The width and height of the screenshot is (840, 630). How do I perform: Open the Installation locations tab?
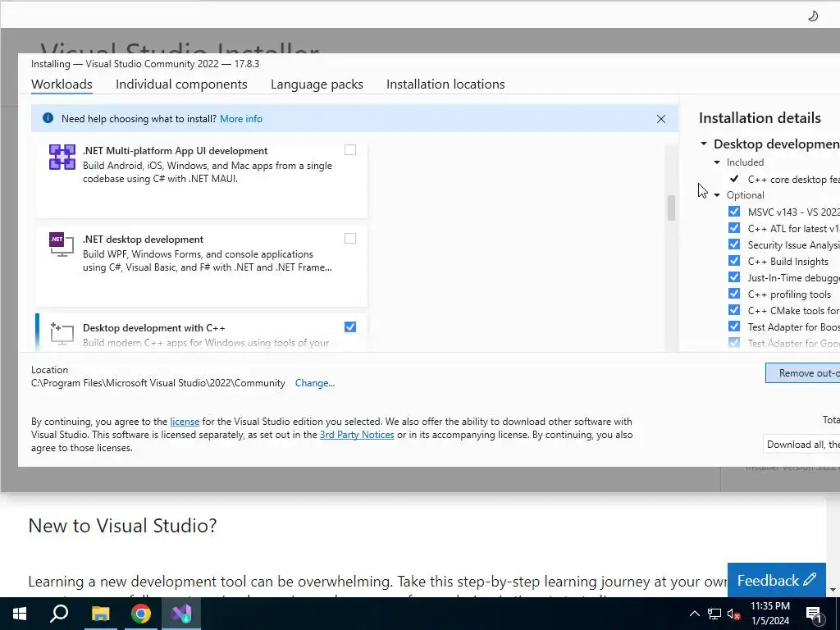click(445, 84)
